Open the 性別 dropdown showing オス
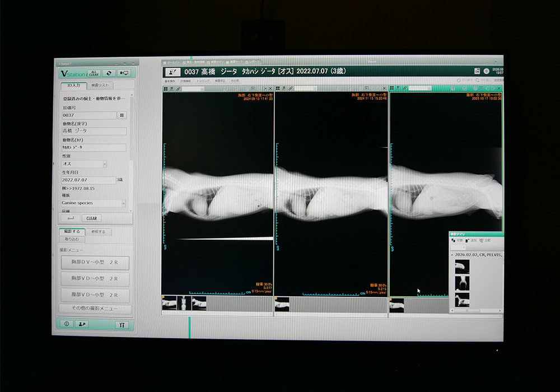This screenshot has width=560, height=392. [x=85, y=164]
